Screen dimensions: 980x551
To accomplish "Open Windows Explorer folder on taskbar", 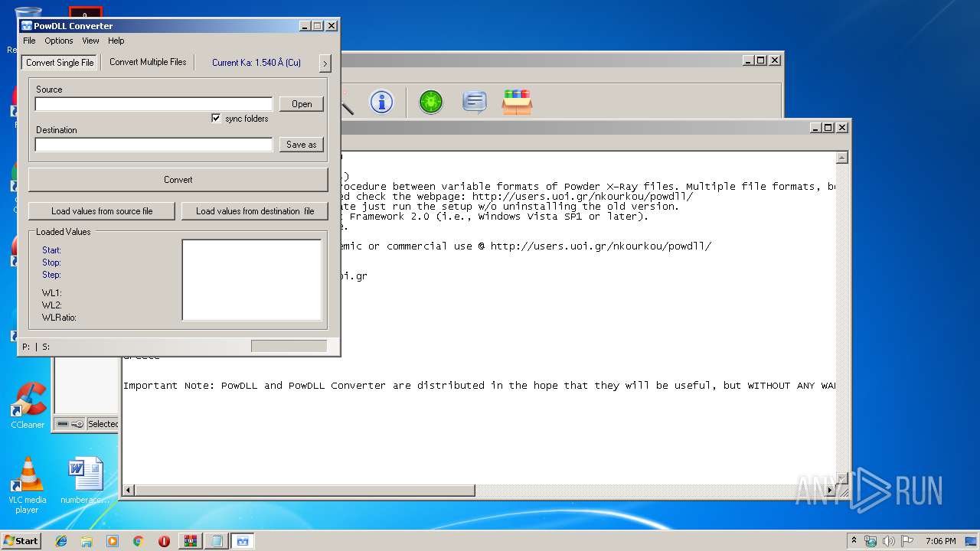I will coord(87,541).
